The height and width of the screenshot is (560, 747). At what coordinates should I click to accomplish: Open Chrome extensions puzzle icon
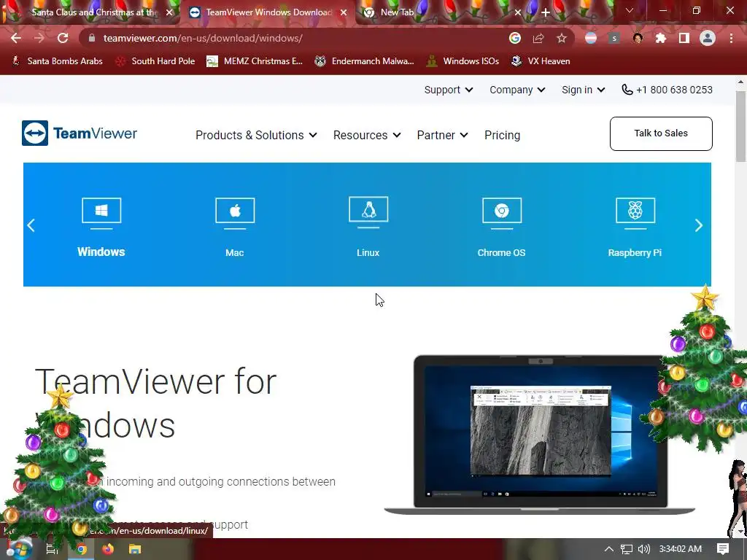pos(661,38)
